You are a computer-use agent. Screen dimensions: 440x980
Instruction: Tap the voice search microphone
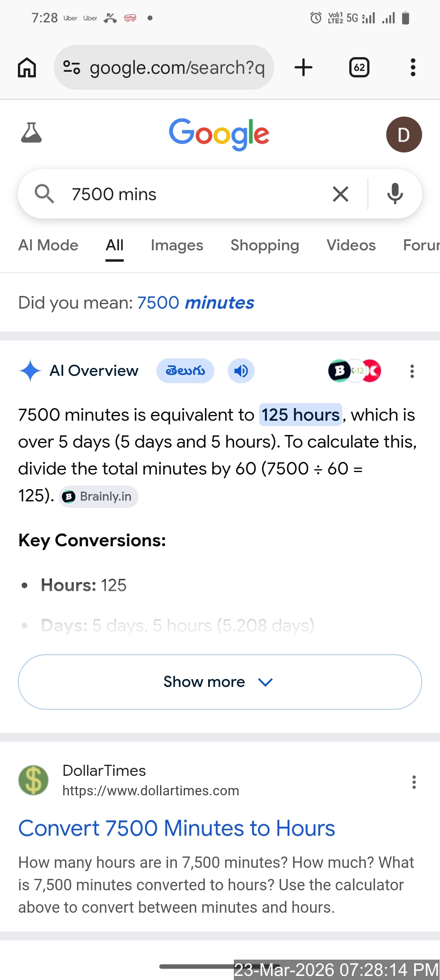pos(395,194)
